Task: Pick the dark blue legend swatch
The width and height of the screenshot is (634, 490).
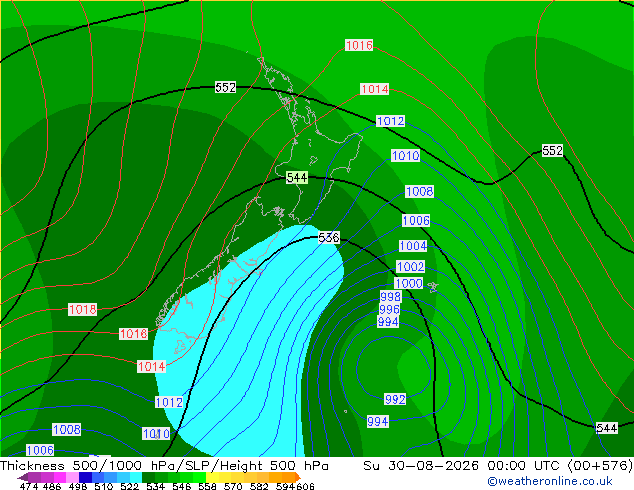Action: pos(85,477)
